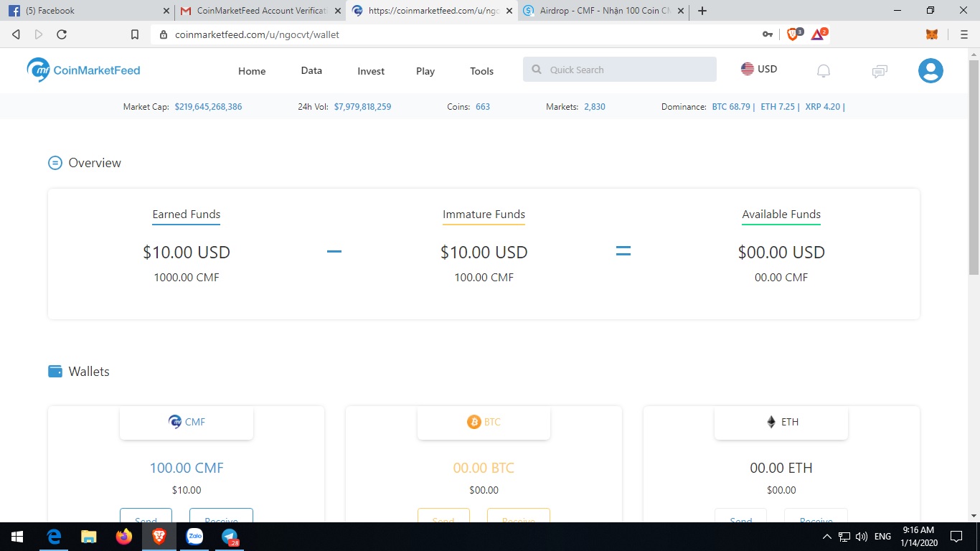Viewport: 980px width, 551px height.
Task: Select the BTC wallet card header
Action: (x=484, y=422)
